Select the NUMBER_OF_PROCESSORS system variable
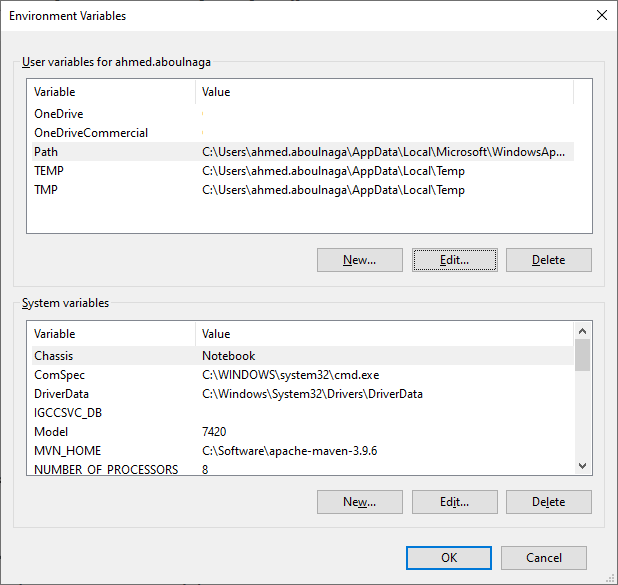Screen dimensions: 618x585 [106, 469]
